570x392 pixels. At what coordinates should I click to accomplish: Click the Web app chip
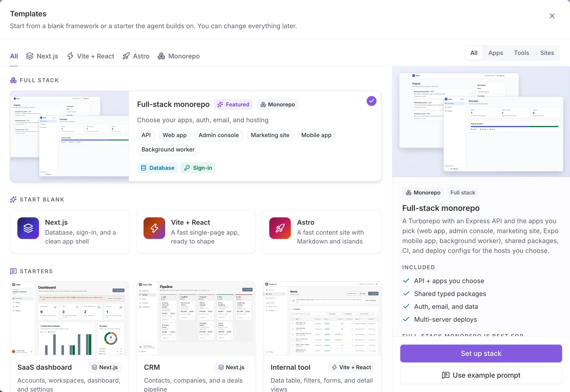pyautogui.click(x=175, y=135)
